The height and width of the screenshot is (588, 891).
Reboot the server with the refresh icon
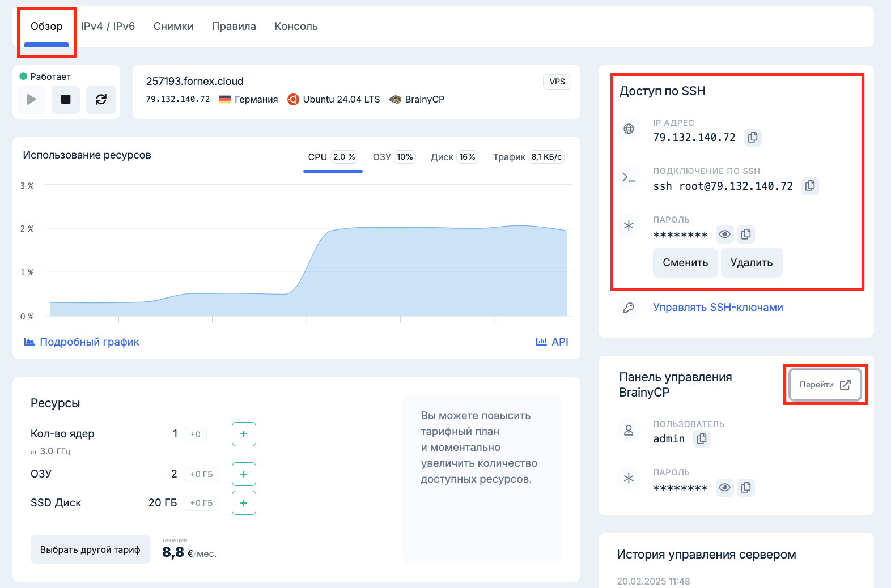pyautogui.click(x=101, y=100)
